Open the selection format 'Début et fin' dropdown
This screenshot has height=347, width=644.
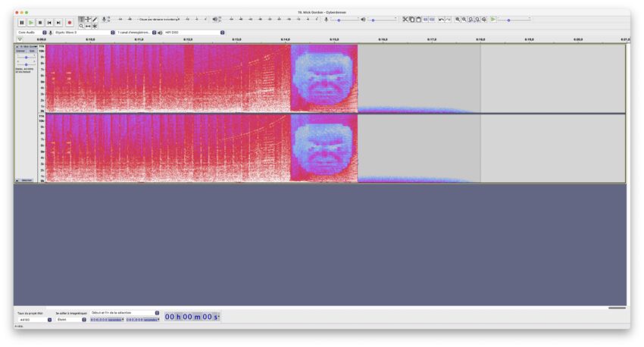pyautogui.click(x=124, y=313)
